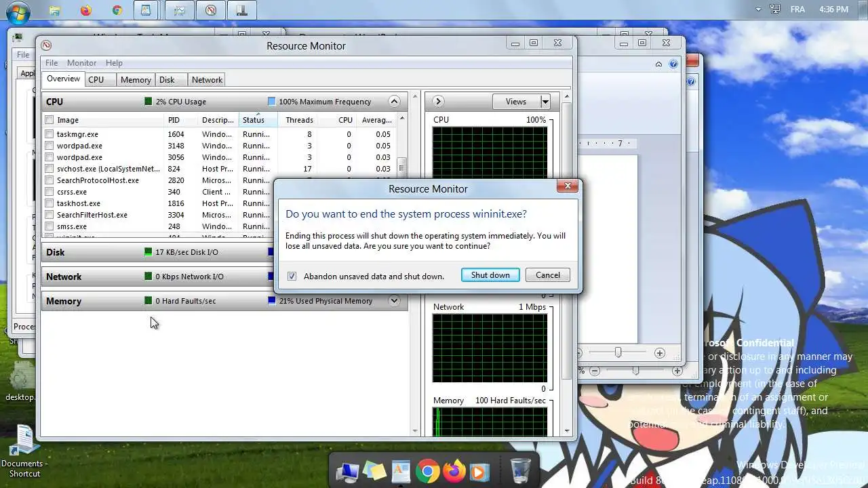The width and height of the screenshot is (868, 488).
Task: Collapse the WordPad ribbon chevron
Action: click(658, 64)
